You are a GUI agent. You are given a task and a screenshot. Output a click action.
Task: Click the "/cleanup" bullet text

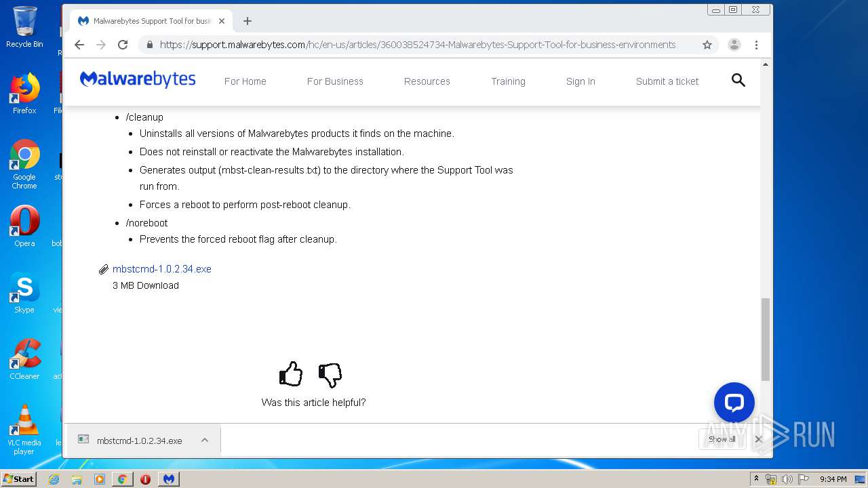(144, 117)
